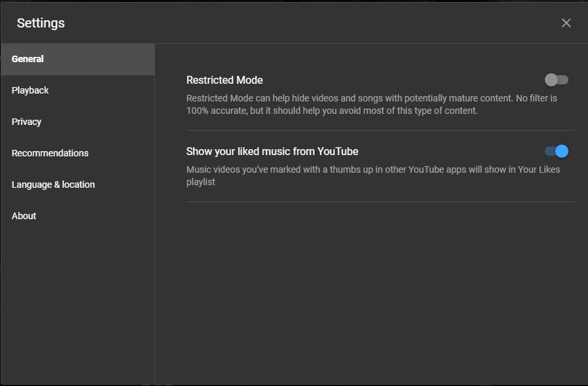Select Language & location settings

pos(53,184)
